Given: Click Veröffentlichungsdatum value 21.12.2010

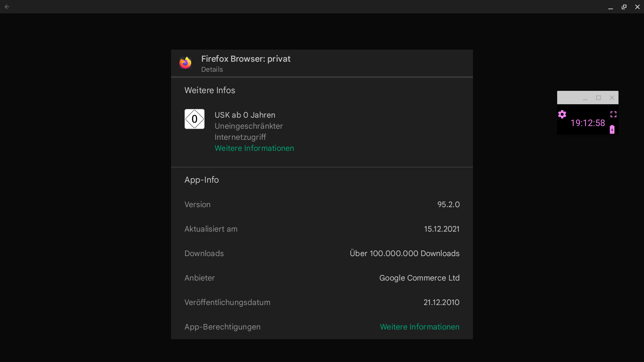Looking at the screenshot, I should [441, 302].
